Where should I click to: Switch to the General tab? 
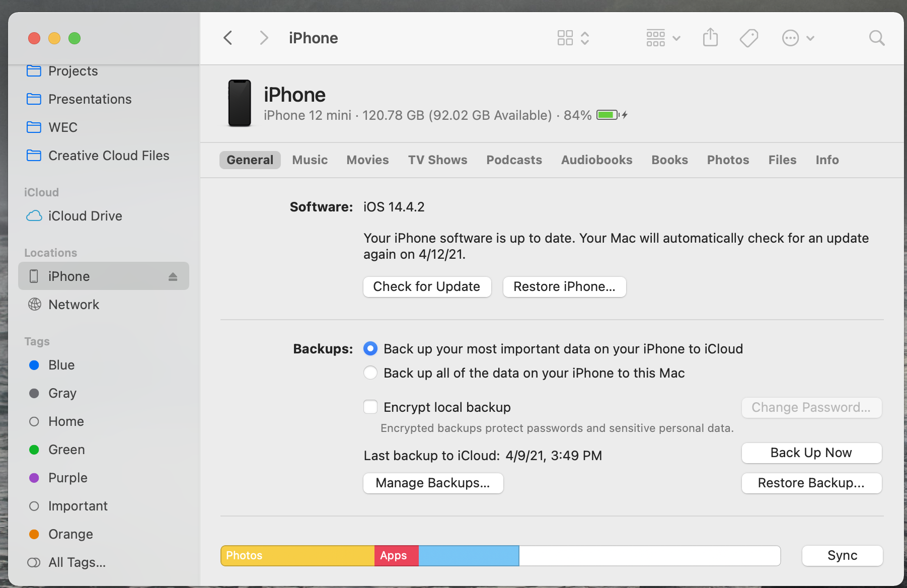point(250,160)
